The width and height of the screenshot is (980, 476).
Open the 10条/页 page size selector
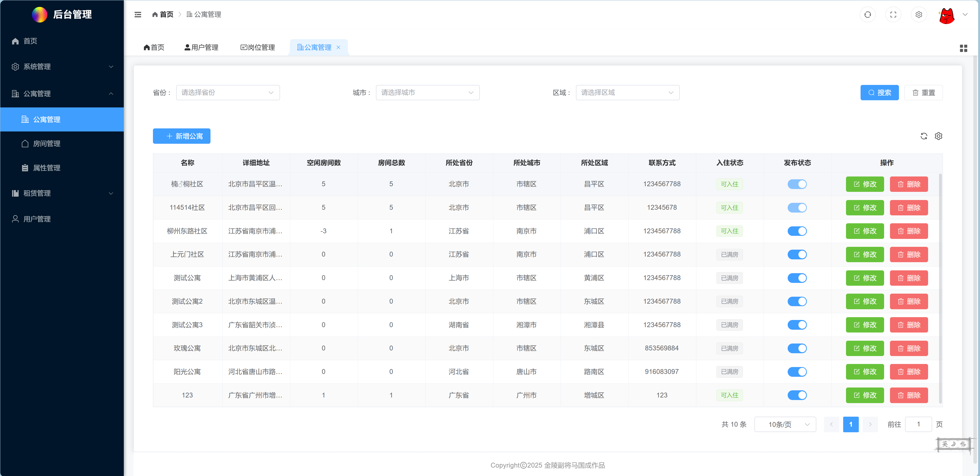click(785, 424)
